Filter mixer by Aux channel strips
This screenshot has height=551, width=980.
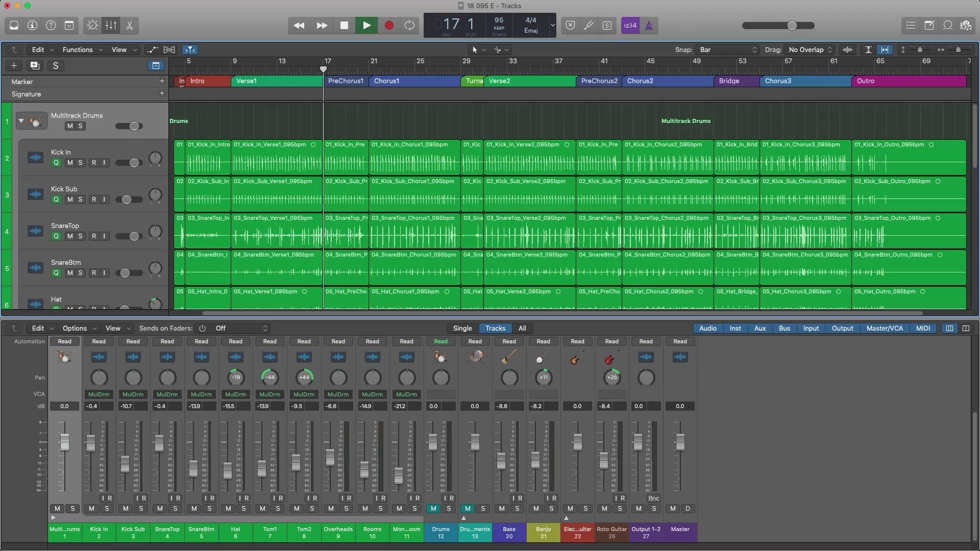click(x=760, y=328)
